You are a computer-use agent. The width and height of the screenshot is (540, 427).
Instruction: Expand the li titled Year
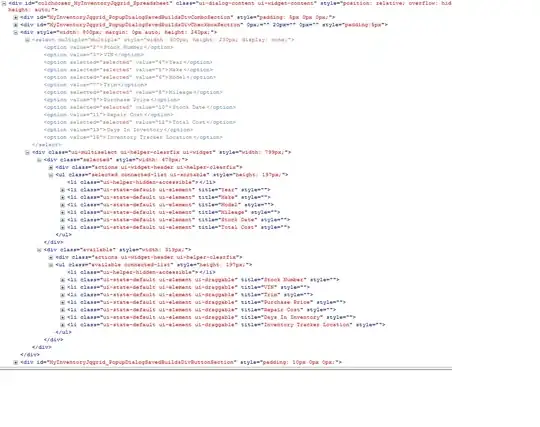[x=62, y=190]
